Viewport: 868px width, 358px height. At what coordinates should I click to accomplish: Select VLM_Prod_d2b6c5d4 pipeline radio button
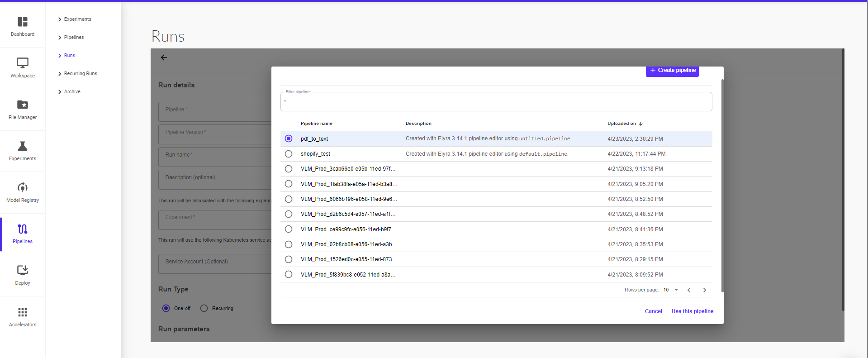point(289,214)
